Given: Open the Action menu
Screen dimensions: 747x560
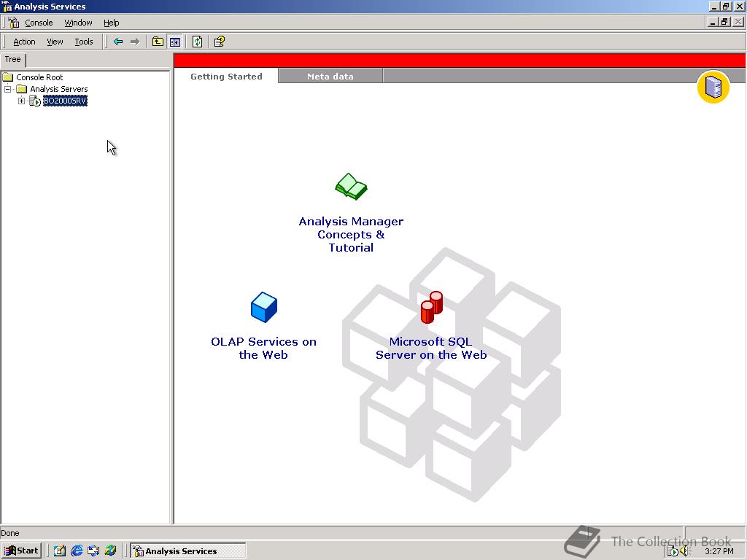Looking at the screenshot, I should (24, 42).
